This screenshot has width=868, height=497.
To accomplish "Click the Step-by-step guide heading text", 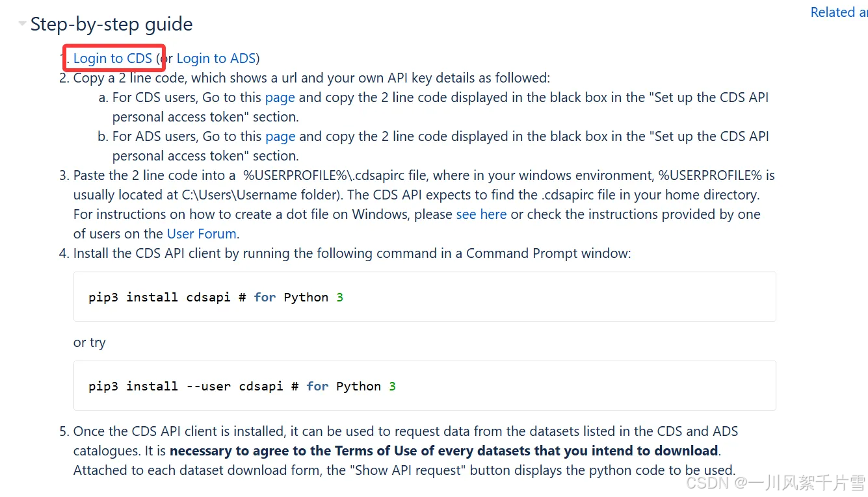I will coord(111,24).
